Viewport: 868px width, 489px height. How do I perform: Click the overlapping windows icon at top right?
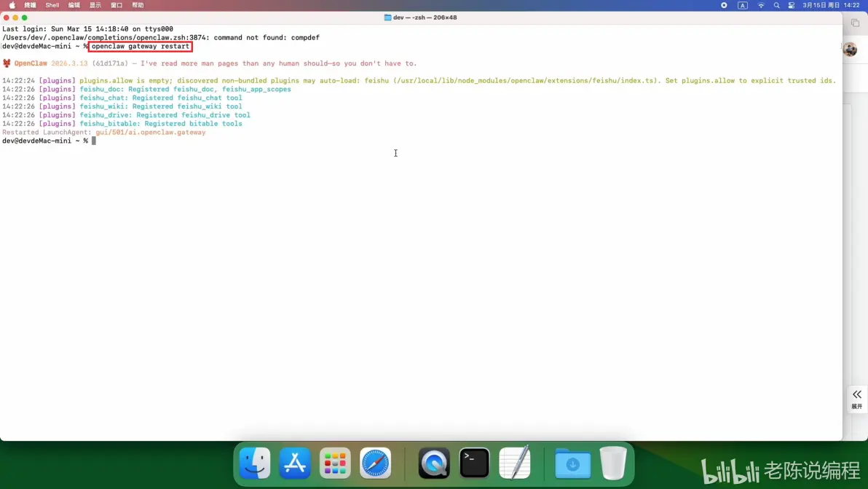click(x=856, y=23)
